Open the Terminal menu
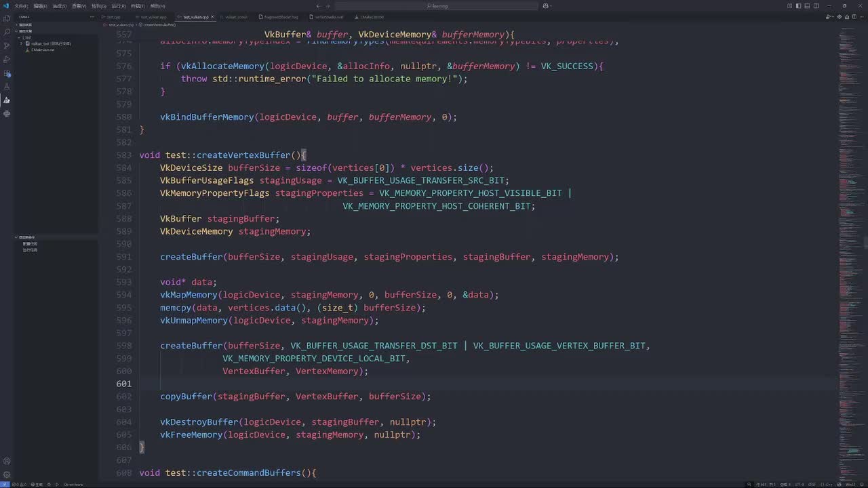This screenshot has height=488, width=868. coord(138,6)
